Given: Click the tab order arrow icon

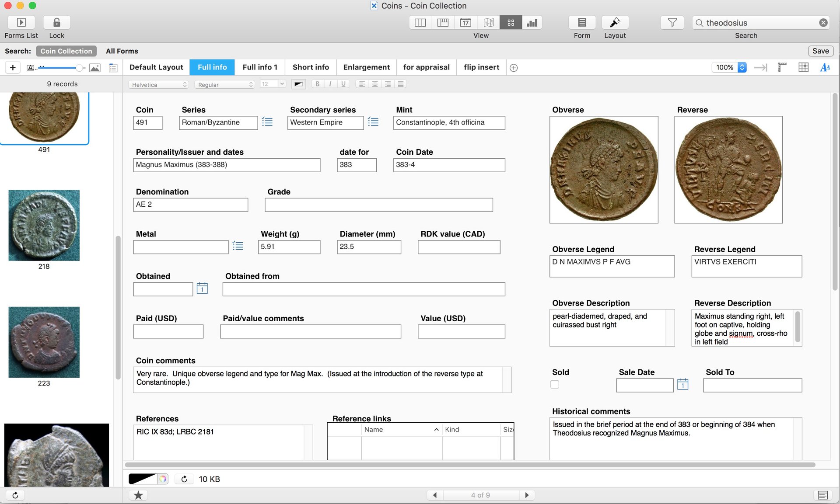Looking at the screenshot, I should 761,67.
